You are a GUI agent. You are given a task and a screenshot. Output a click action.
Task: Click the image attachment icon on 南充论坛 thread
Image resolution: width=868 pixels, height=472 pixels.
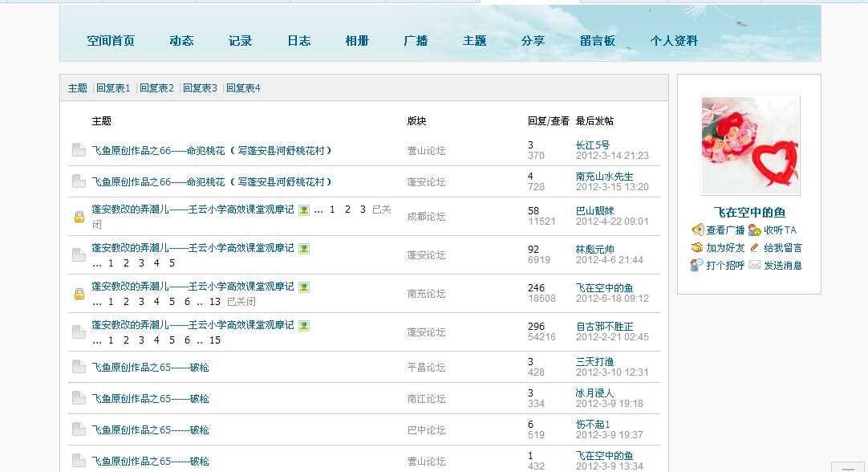coord(304,287)
